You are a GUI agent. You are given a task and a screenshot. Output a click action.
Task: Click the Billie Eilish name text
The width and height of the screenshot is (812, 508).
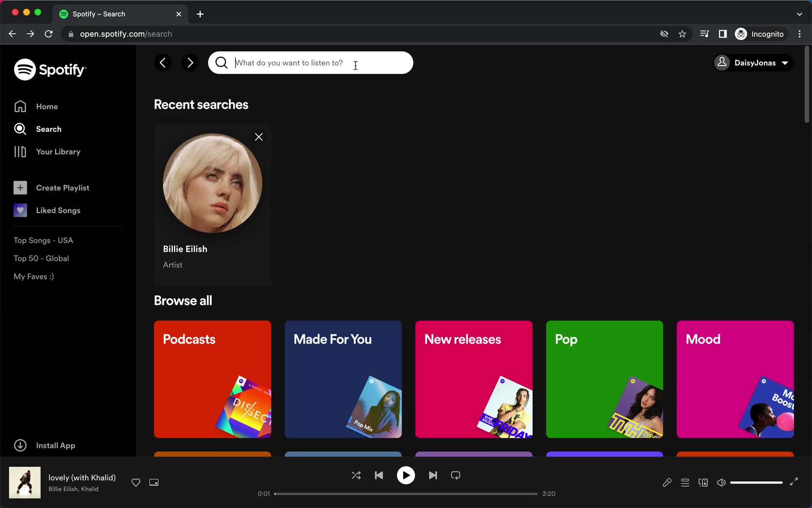(185, 249)
